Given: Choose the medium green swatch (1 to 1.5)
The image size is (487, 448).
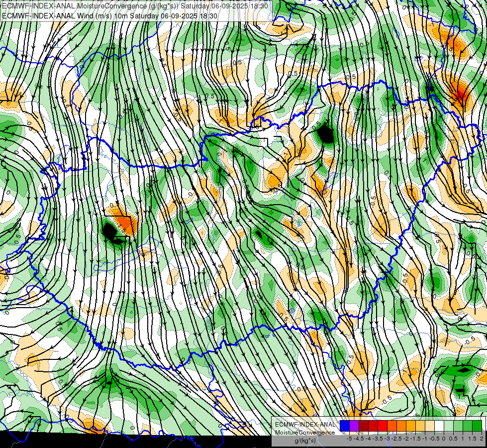Looking at the screenshot, I should point(468,426).
